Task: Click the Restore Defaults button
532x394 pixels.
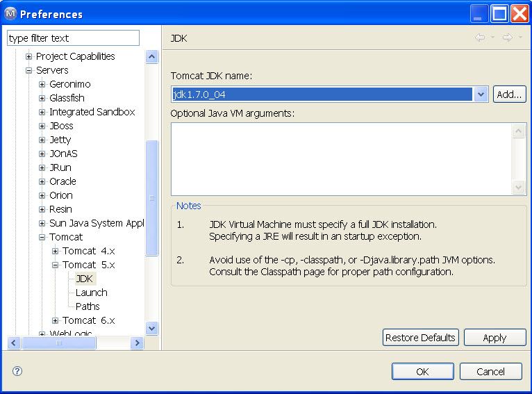Action: point(421,338)
